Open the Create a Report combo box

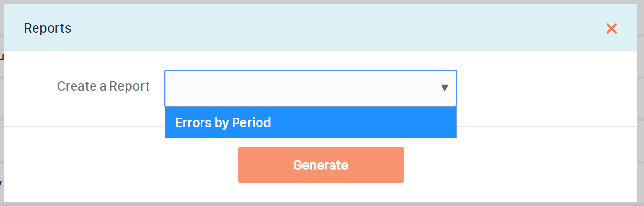point(302,88)
